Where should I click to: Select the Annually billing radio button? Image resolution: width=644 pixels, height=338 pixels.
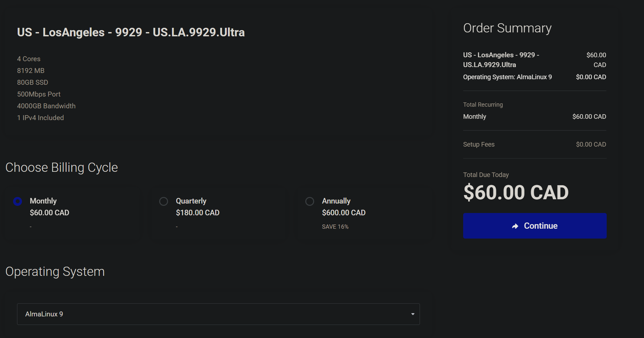point(310,201)
